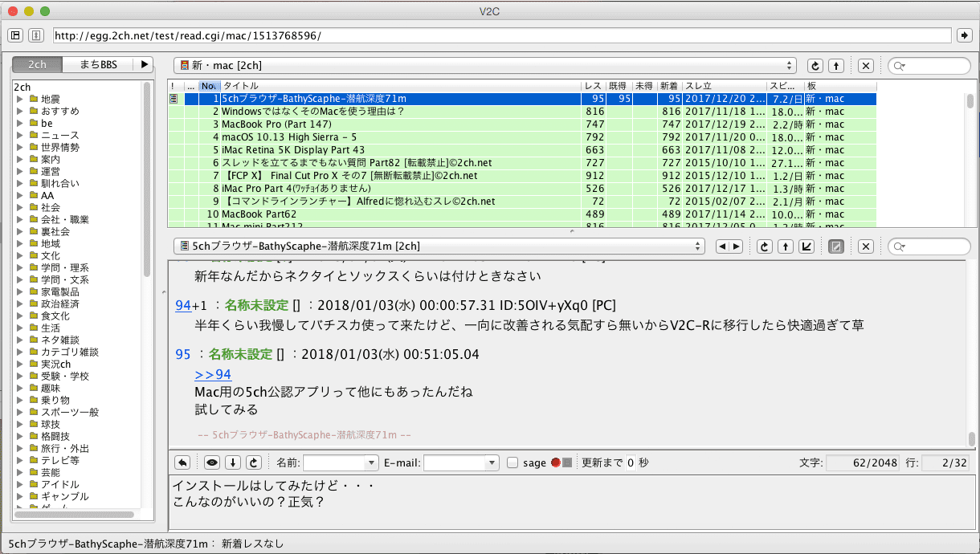Click the gray square icon beside red dot

coord(567,463)
